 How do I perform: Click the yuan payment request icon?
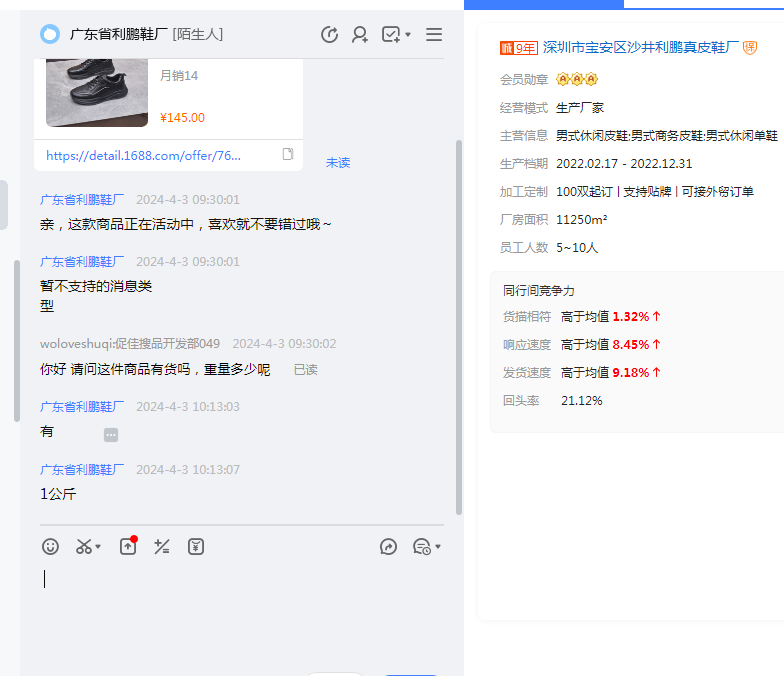coord(196,547)
